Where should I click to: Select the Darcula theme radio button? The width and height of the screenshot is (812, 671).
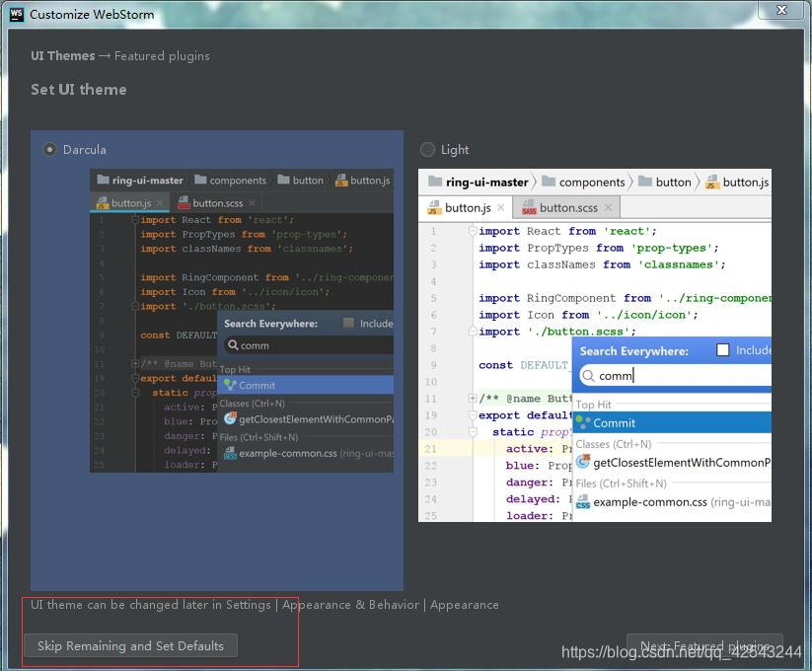(x=49, y=150)
